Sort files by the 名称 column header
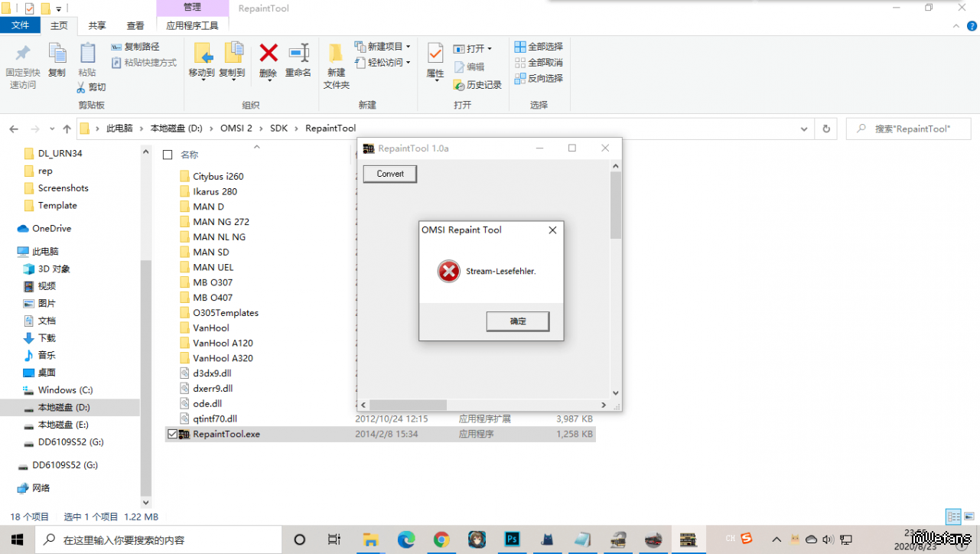 point(189,155)
